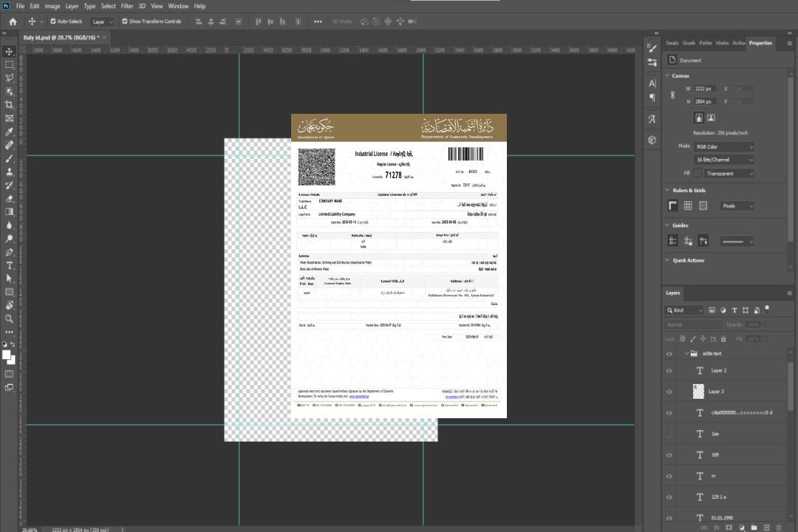Disable Show Transform Controls checkbox
Viewport: 798px width, 532px height.
(x=125, y=21)
